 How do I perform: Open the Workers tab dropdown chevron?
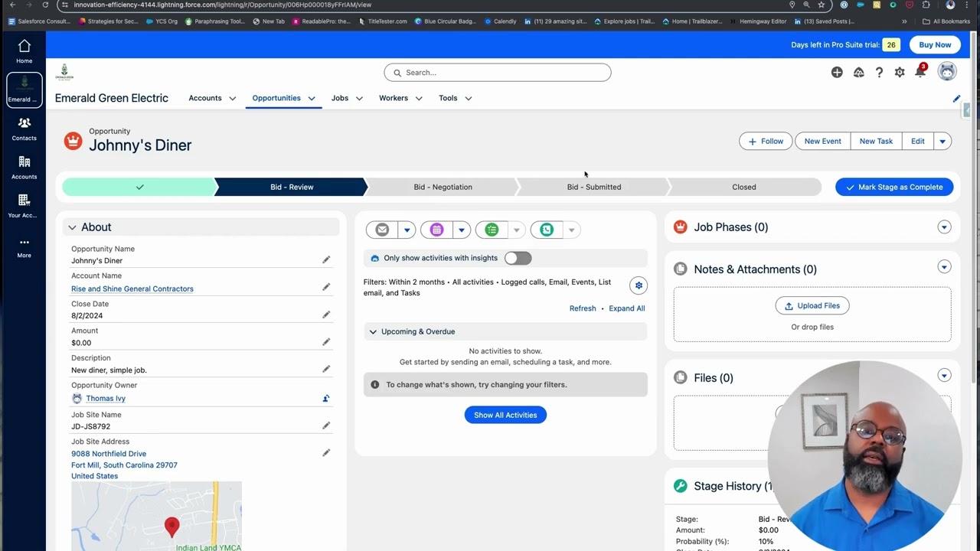(419, 99)
